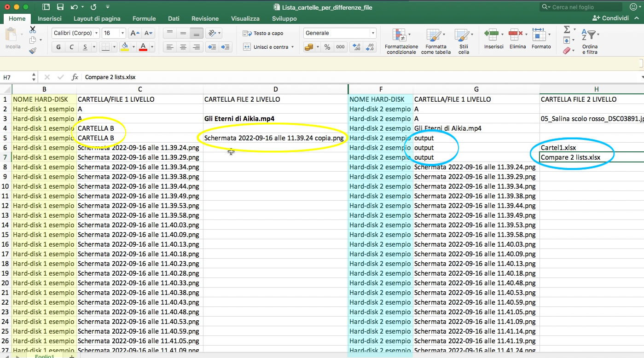Expand the borders dropdown arrow
The image size is (644, 358).
point(114,47)
